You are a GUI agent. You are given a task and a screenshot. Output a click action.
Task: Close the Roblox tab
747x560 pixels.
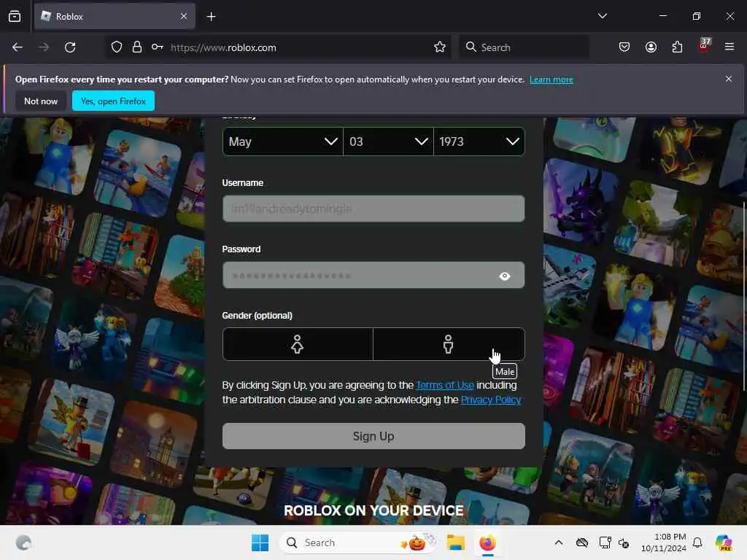click(x=184, y=16)
